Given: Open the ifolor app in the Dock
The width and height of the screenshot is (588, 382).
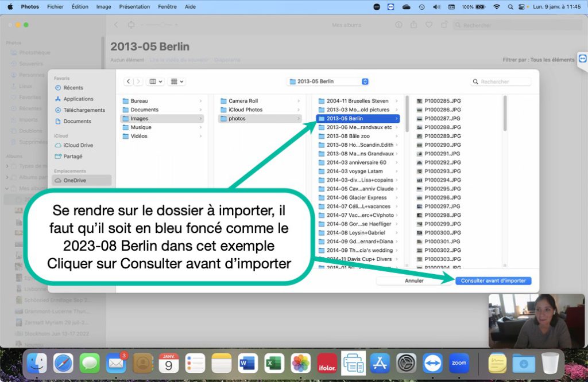Looking at the screenshot, I should pyautogui.click(x=327, y=362).
